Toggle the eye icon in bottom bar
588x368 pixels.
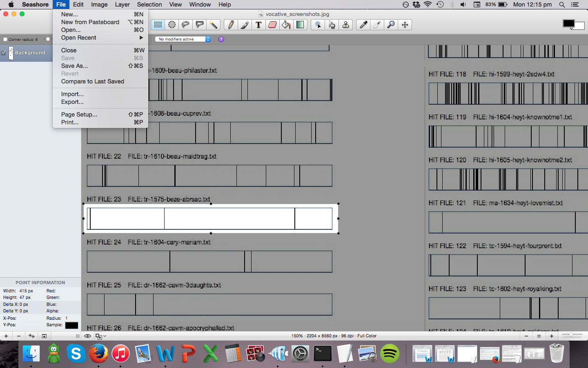tap(87, 336)
